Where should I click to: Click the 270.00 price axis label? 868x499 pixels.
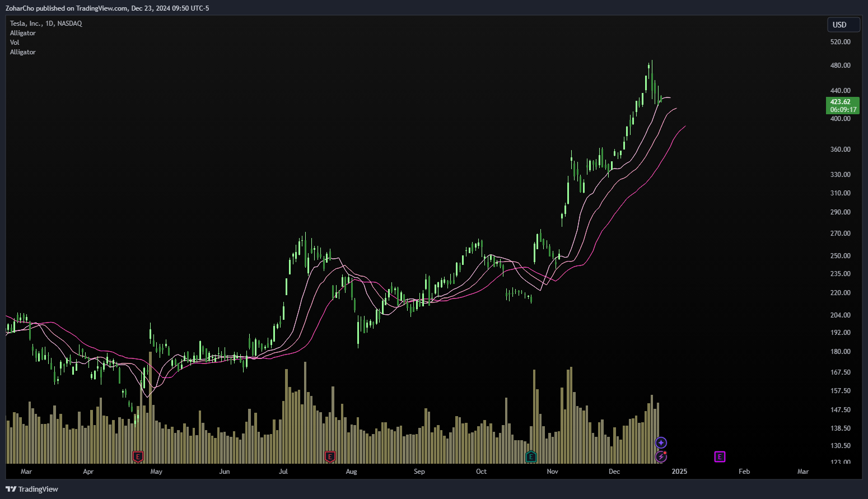pos(840,234)
